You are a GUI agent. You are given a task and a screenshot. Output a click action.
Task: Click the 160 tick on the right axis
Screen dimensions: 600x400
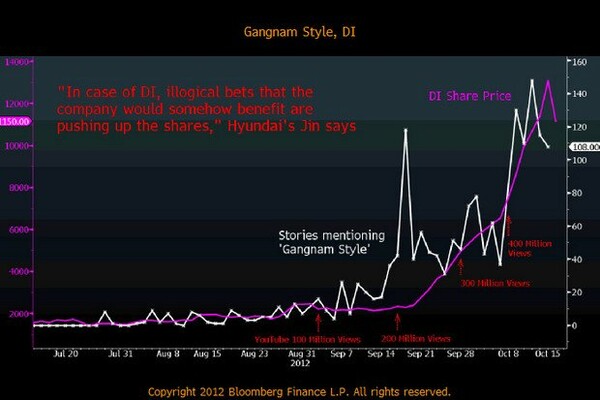pyautogui.click(x=579, y=62)
